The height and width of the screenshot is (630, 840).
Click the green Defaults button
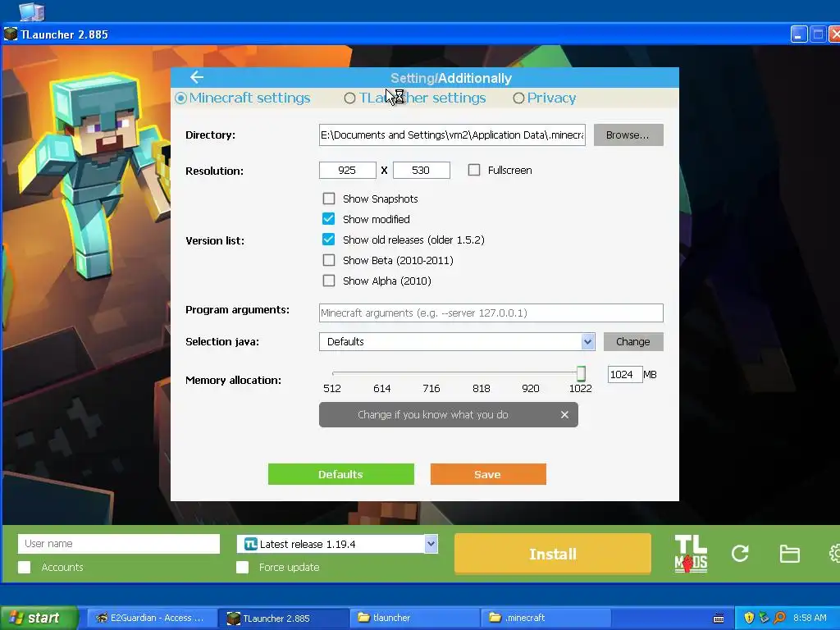[340, 474]
